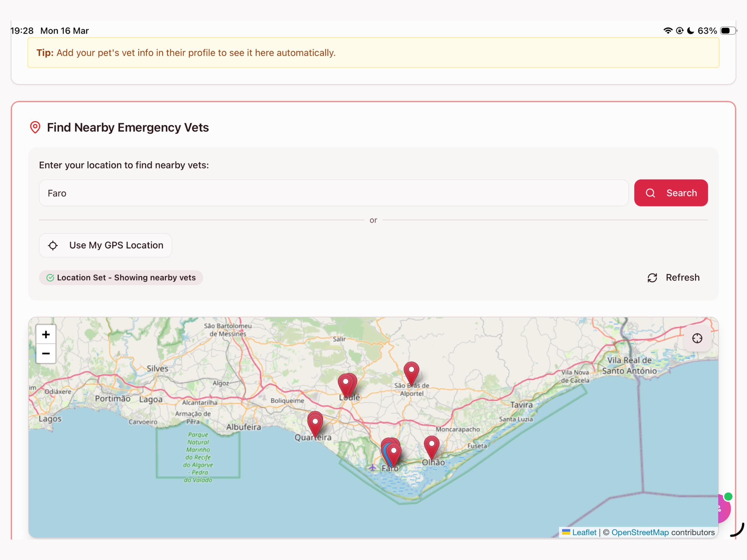This screenshot has width=747, height=560.
Task: Tap the Do Not Disturb moon icon
Action: pyautogui.click(x=691, y=31)
